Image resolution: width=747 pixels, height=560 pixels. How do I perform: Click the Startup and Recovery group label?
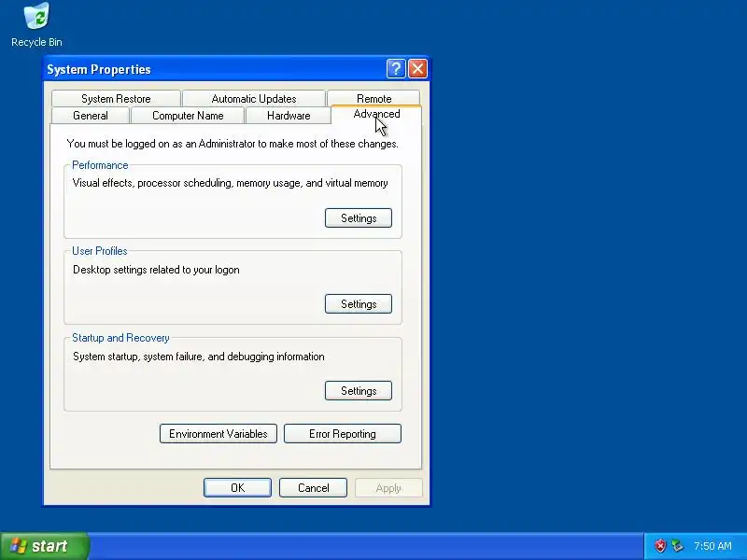pos(120,338)
